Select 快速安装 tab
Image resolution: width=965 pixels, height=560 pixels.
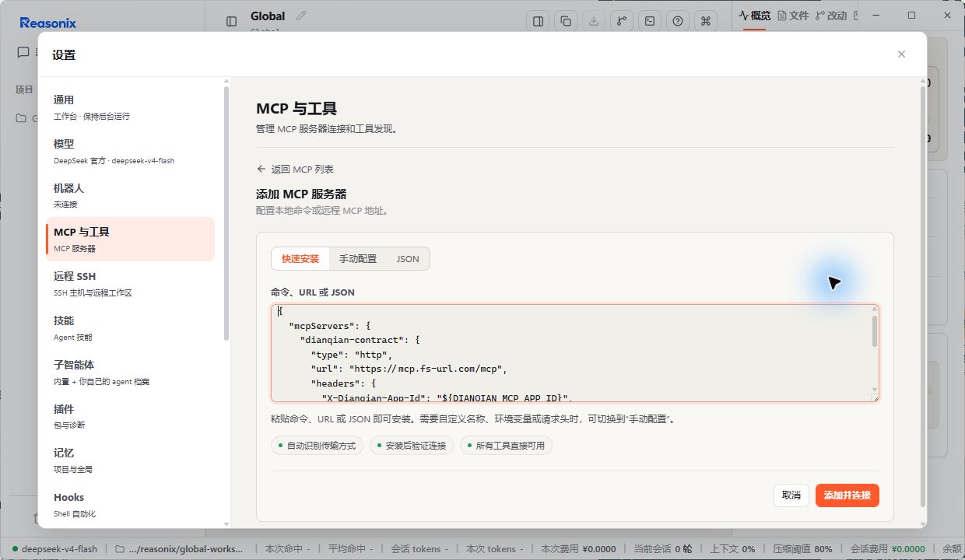click(x=300, y=259)
